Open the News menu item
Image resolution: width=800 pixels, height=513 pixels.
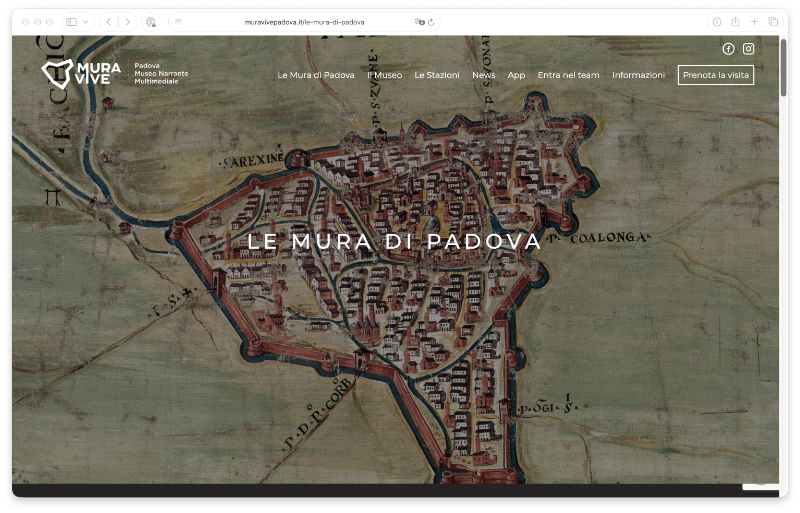pos(484,75)
